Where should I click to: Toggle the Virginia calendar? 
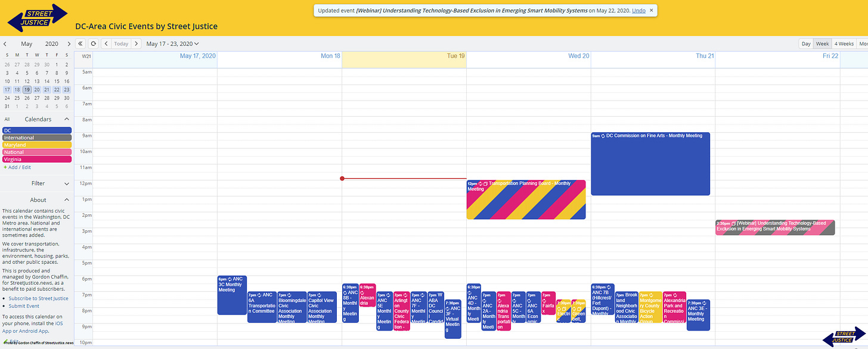pyautogui.click(x=37, y=159)
